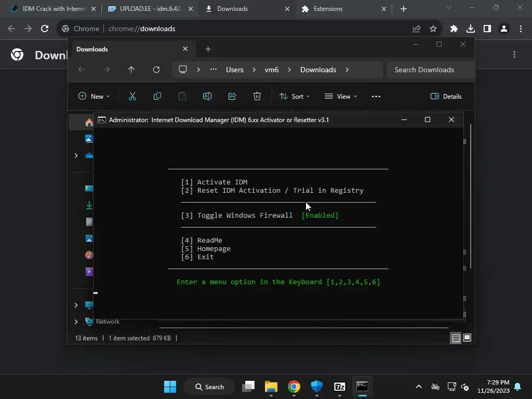This screenshot has height=399, width=532.
Task: Open Chrome Extensions puzzle icon
Action: click(x=454, y=29)
